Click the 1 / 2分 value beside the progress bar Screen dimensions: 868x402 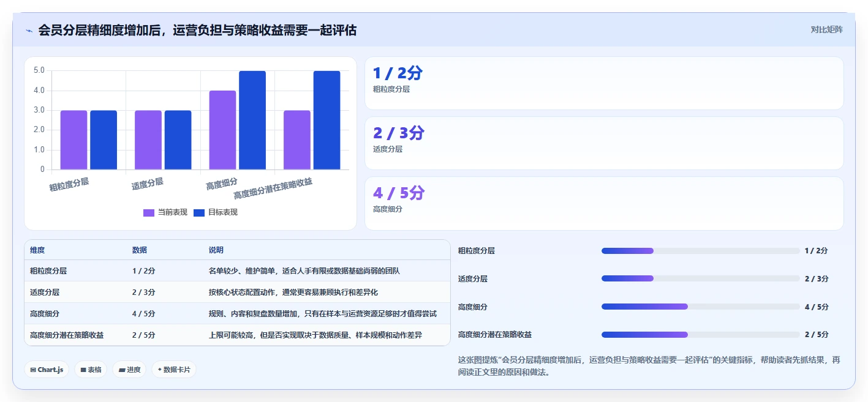point(817,251)
